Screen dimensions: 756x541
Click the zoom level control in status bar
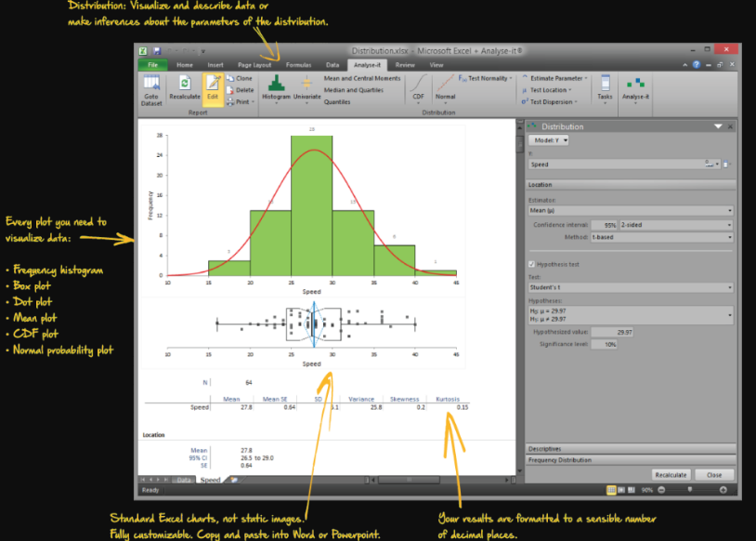[x=648, y=489]
